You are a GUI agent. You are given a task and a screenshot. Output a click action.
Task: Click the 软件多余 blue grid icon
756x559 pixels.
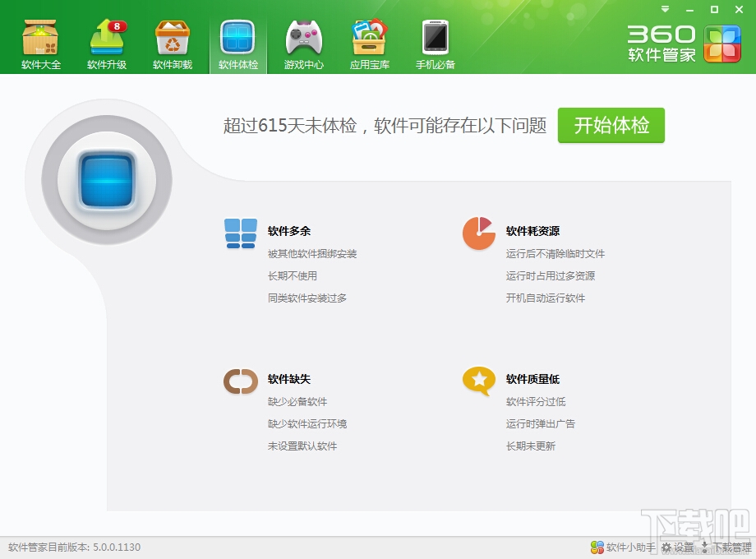point(241,233)
